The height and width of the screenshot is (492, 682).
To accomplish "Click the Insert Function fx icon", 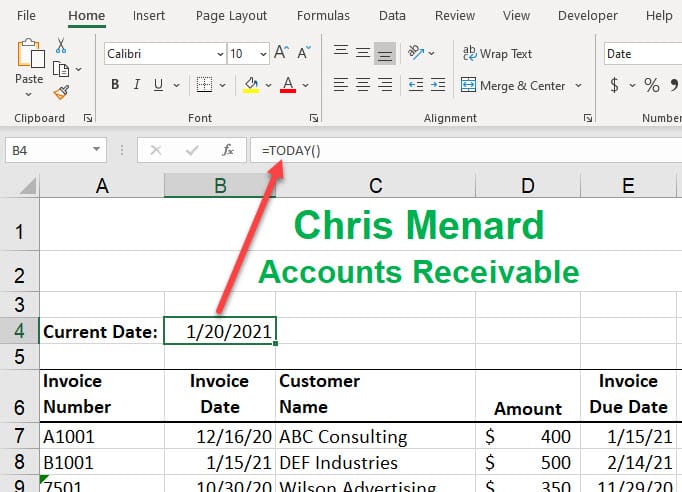I will (x=228, y=150).
